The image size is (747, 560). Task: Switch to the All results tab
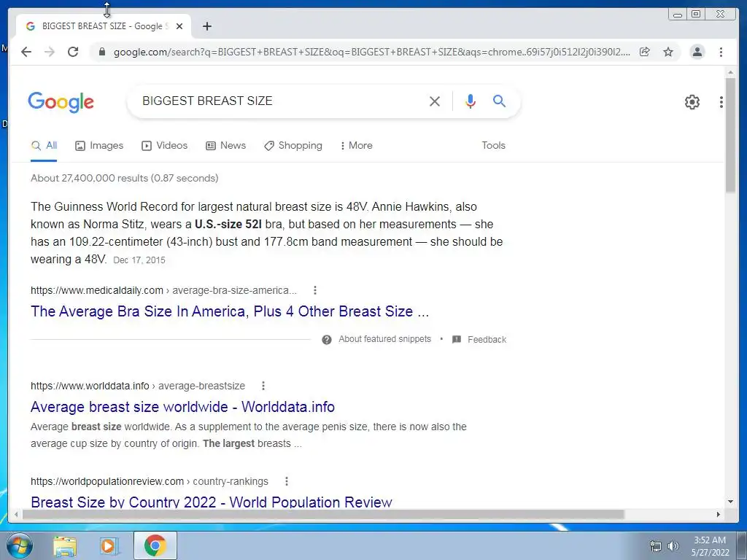click(44, 146)
